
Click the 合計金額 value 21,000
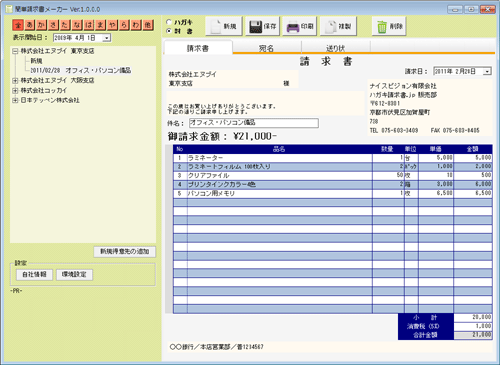473,335
